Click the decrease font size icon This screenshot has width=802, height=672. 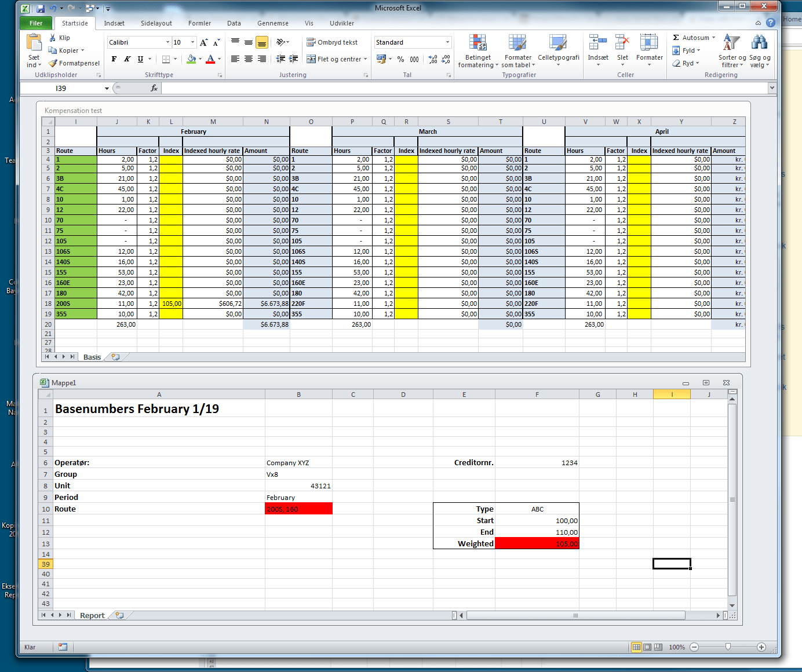click(216, 42)
